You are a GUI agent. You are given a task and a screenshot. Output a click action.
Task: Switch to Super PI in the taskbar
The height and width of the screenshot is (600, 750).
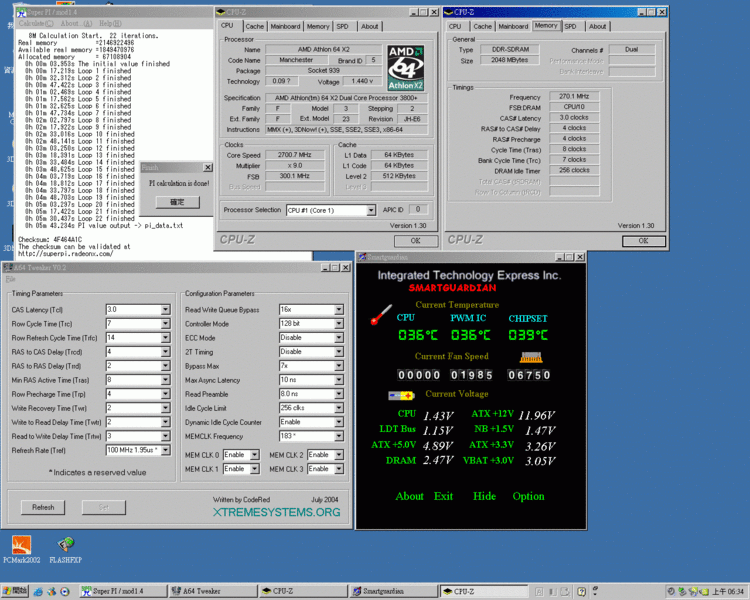pyautogui.click(x=122, y=591)
